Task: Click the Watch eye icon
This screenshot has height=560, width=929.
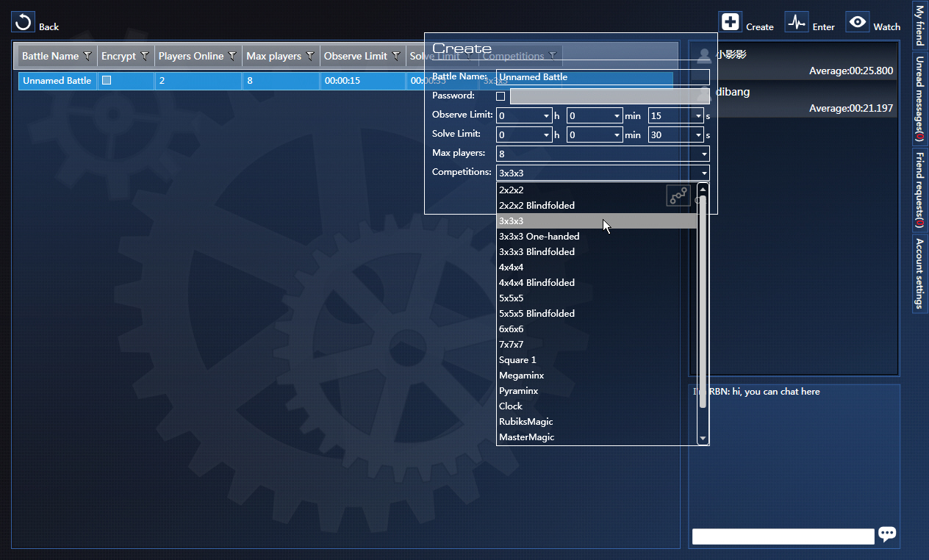Action: 857,22
